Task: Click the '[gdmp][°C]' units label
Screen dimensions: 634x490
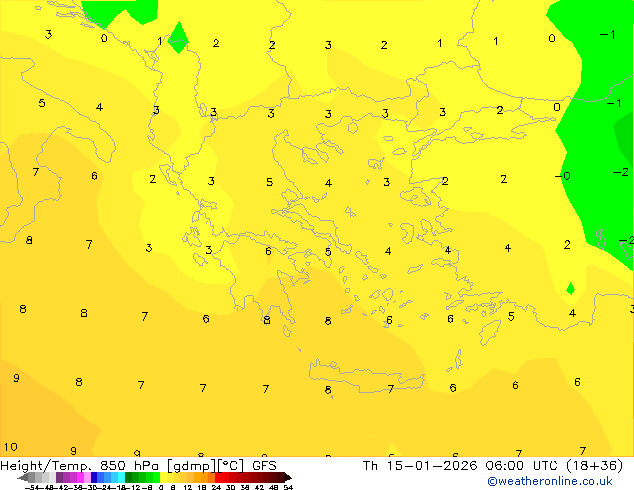Action: coord(206,466)
